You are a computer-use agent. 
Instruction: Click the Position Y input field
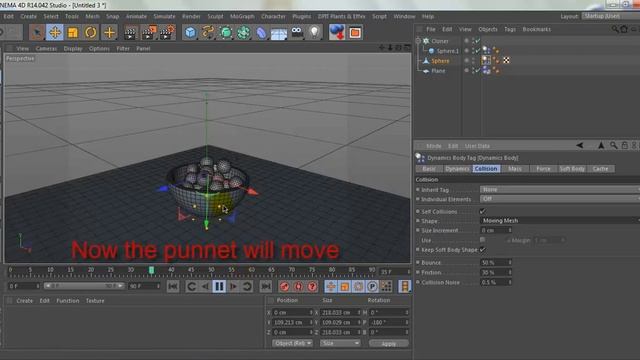pyautogui.click(x=293, y=322)
